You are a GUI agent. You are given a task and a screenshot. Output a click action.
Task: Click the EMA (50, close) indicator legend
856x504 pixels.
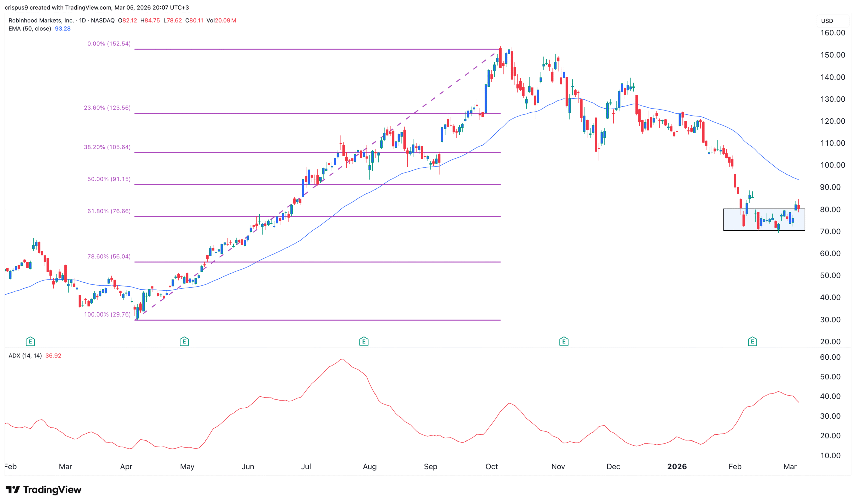pos(30,29)
